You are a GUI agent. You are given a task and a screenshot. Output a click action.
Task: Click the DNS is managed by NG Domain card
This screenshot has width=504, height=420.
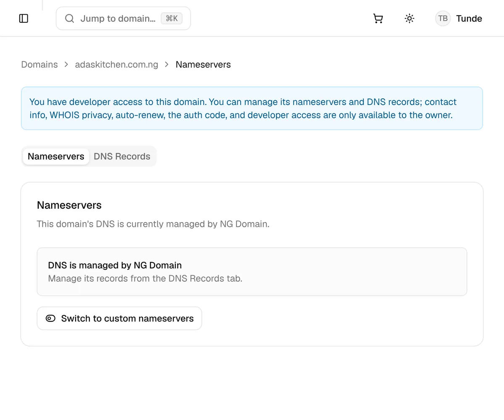click(x=252, y=272)
